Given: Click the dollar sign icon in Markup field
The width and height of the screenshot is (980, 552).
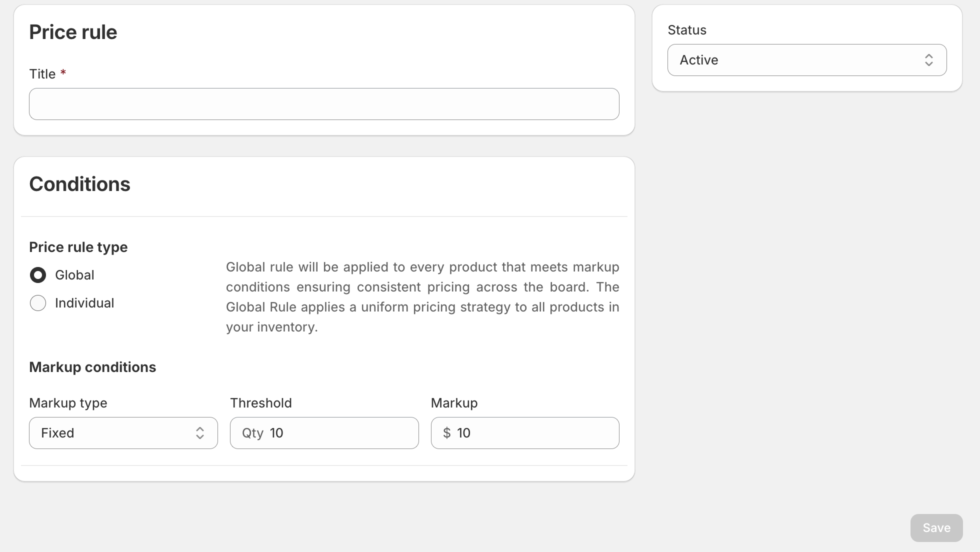Looking at the screenshot, I should pos(446,433).
